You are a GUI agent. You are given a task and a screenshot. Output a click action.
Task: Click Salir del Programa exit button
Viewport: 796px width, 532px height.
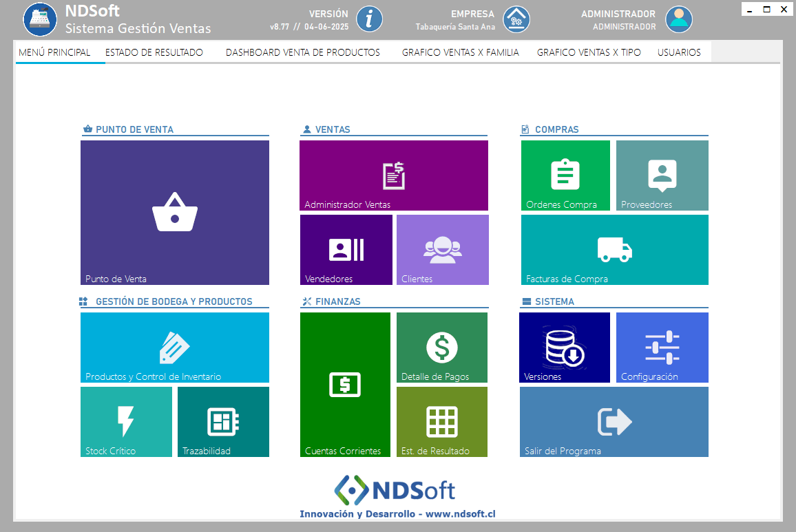point(614,422)
